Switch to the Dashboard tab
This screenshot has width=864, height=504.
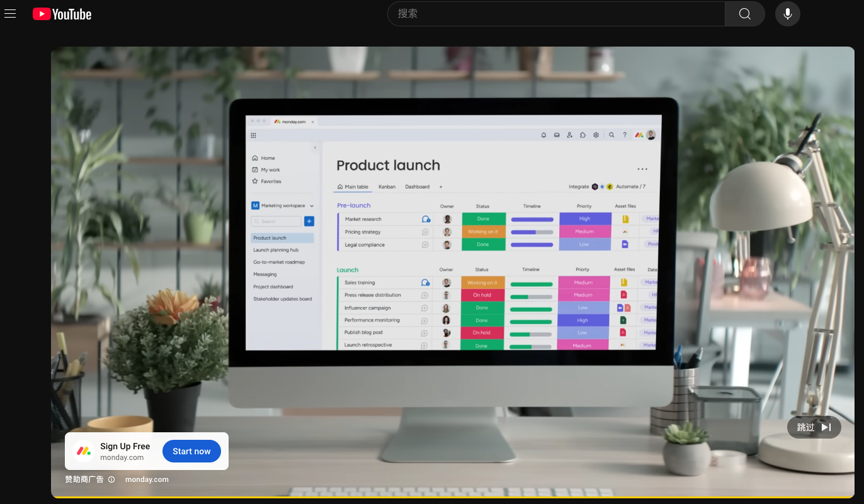coord(417,187)
